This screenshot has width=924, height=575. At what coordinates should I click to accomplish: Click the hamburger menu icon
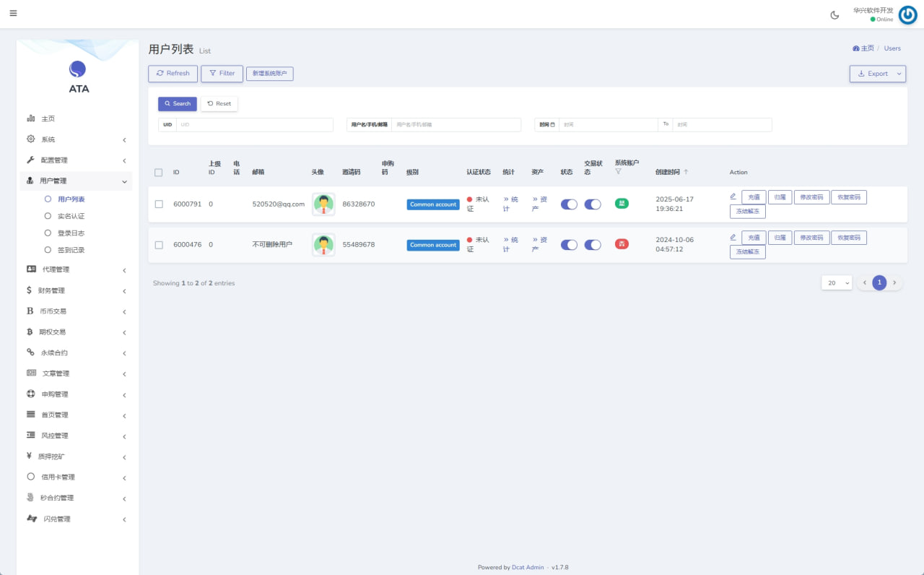coord(13,14)
